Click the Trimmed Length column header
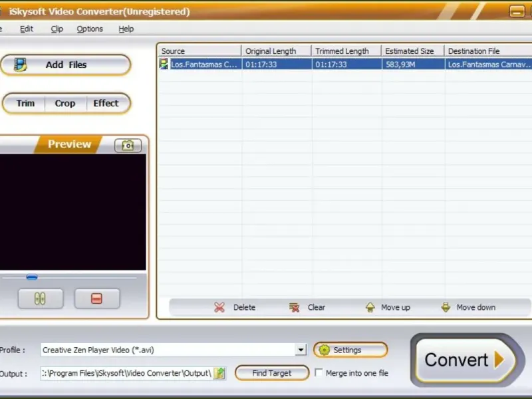 [x=346, y=51]
